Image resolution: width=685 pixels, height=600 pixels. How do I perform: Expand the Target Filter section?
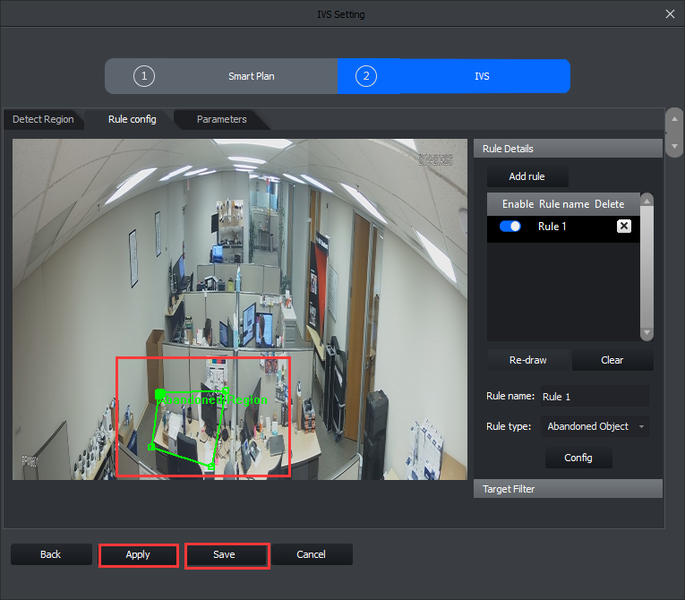click(567, 489)
